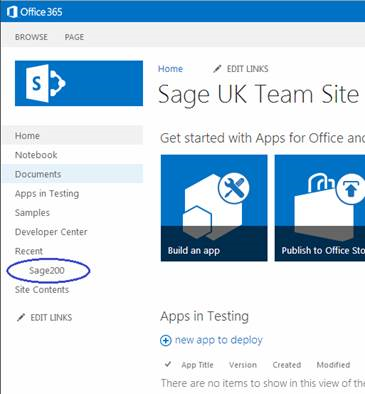This screenshot has width=365, height=394.
Task: Click the pencil icon beside top EDIT LINKS
Action: click(217, 69)
